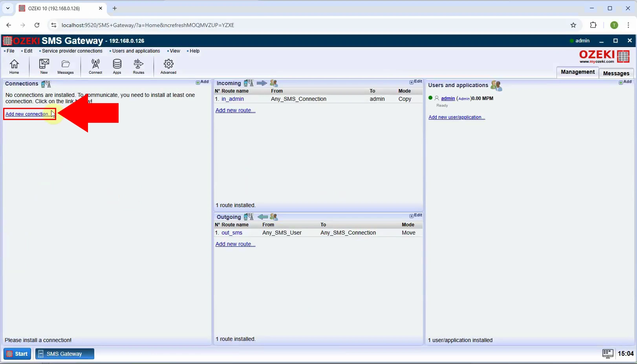This screenshot has height=364, width=637.
Task: View site information icon in address bar
Action: [54, 25]
